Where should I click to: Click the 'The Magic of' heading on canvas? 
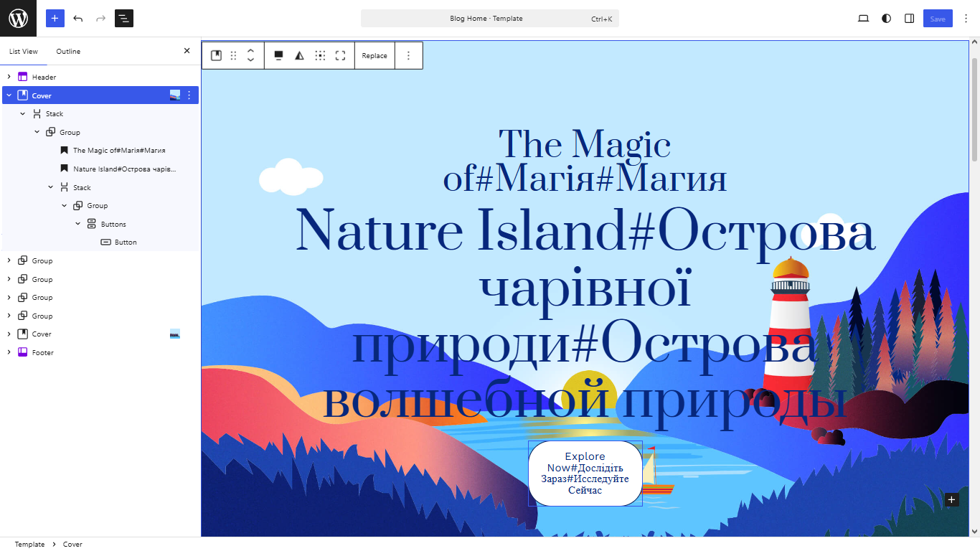point(585,161)
